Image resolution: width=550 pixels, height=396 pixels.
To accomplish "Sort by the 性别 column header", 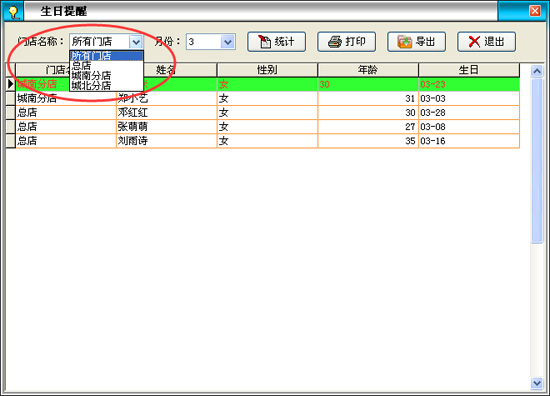I will [x=267, y=70].
